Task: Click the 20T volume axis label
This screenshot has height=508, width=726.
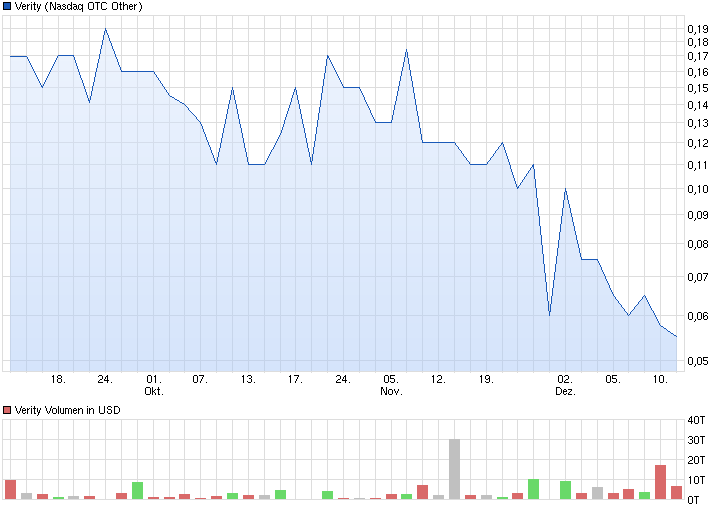Action: click(696, 460)
